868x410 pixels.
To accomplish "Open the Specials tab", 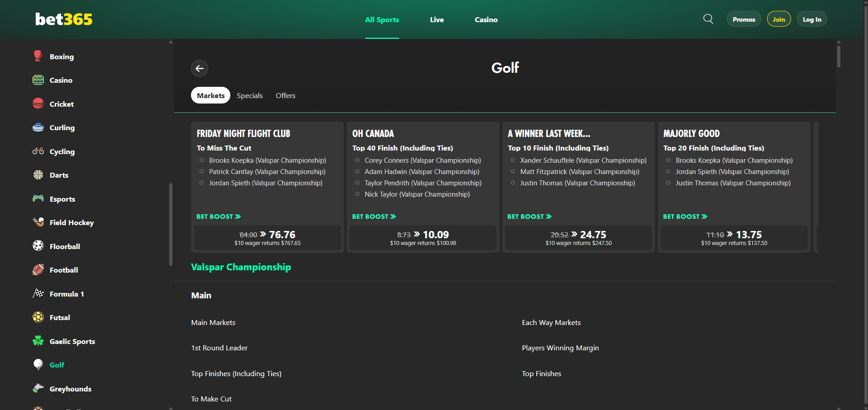I will [249, 95].
